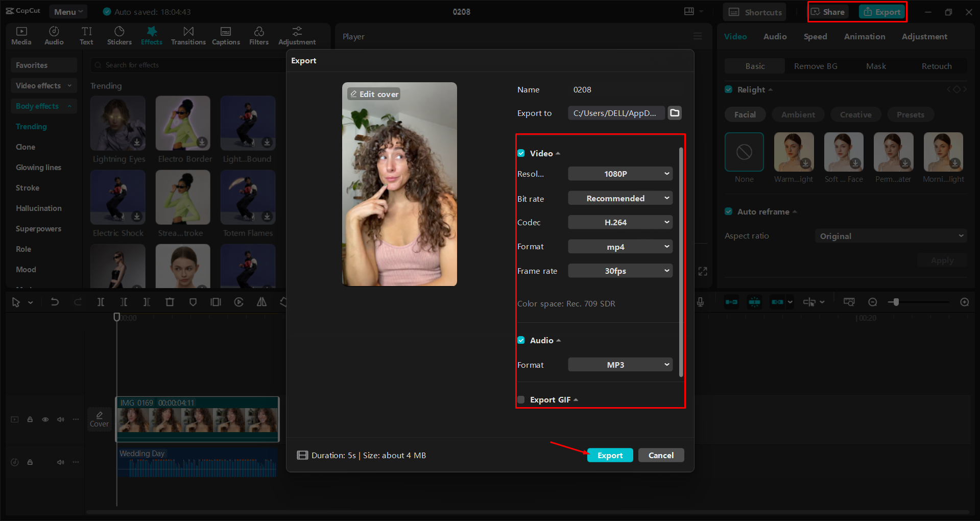Screen dimensions: 980x521
Task: Click the zoom in timeline icon
Action: tap(964, 302)
